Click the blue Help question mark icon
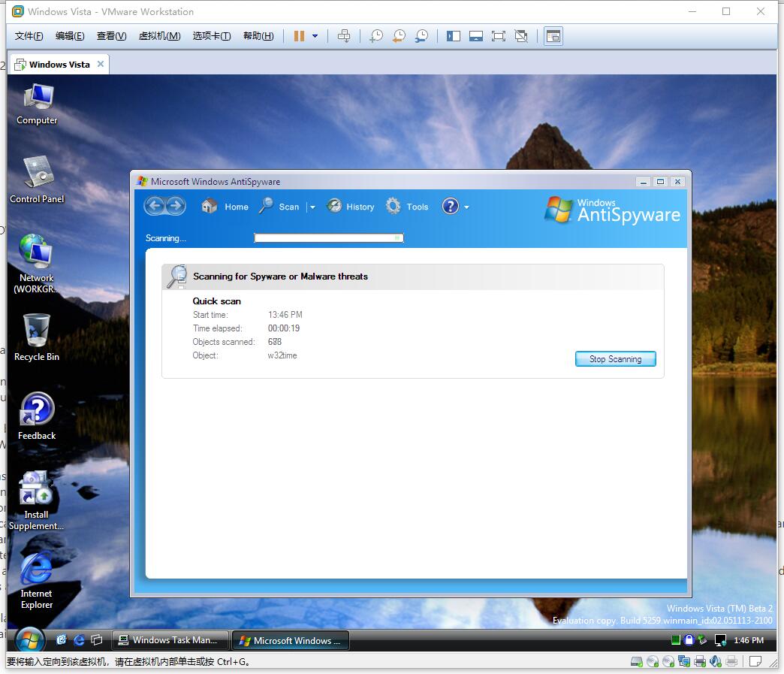 (450, 206)
